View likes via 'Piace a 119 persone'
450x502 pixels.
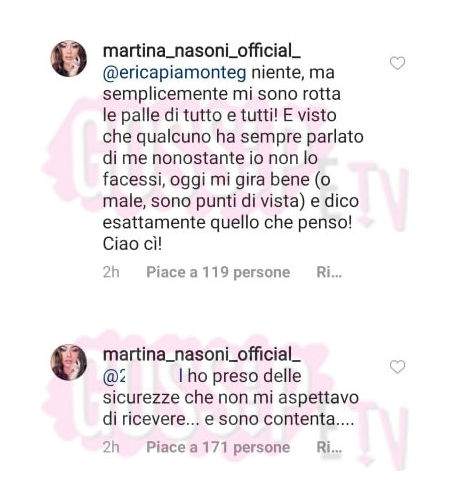pyautogui.click(x=218, y=272)
